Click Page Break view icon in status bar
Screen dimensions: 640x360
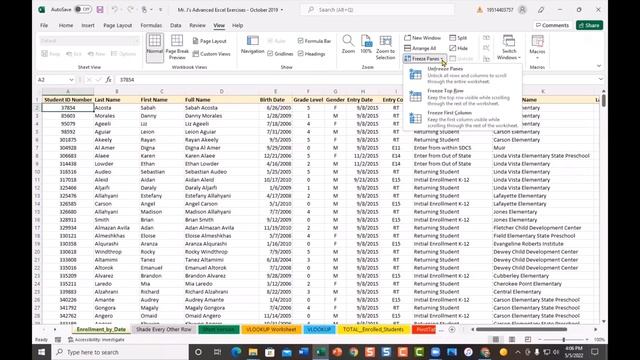[x=528, y=340]
